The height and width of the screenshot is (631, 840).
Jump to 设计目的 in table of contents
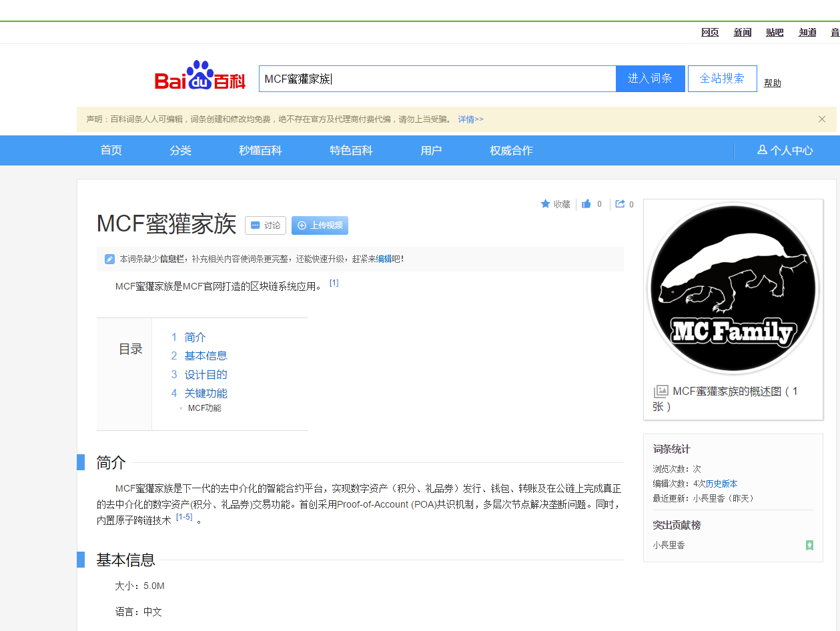(x=205, y=375)
